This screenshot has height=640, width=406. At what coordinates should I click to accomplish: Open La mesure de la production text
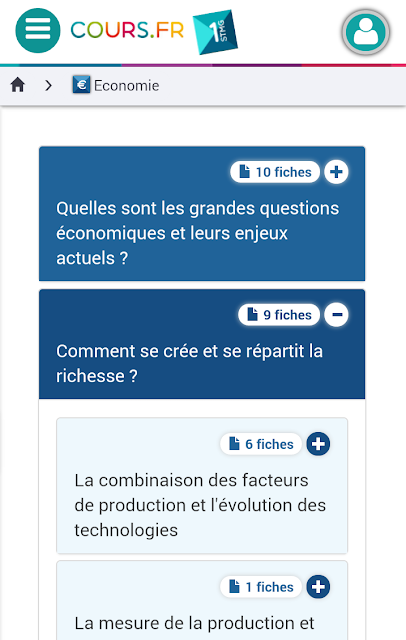click(194, 623)
